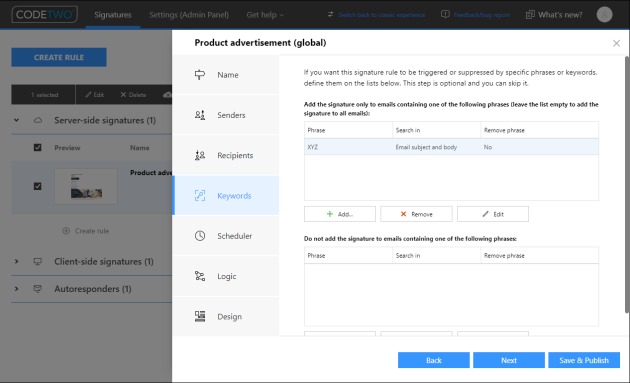Click the monitor icon beside Client-side signatures
The height and width of the screenshot is (383, 630).
38,262
